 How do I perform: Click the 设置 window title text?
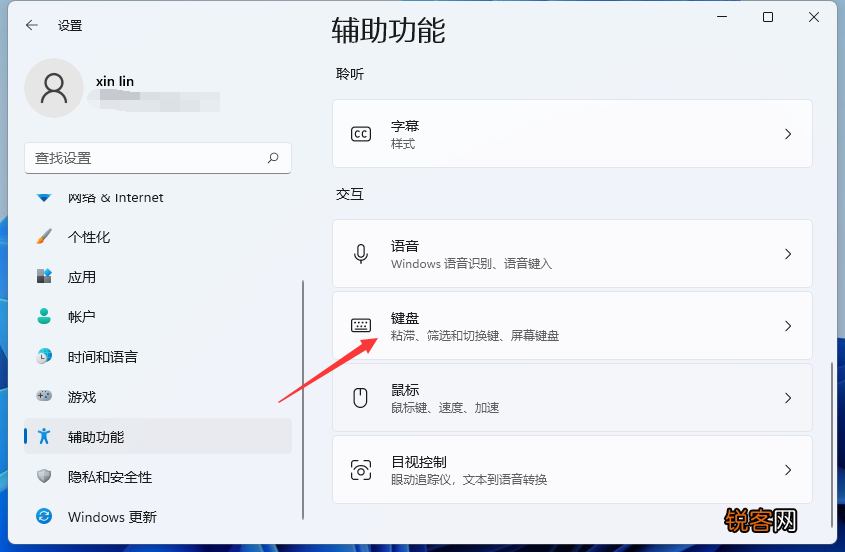[70, 25]
